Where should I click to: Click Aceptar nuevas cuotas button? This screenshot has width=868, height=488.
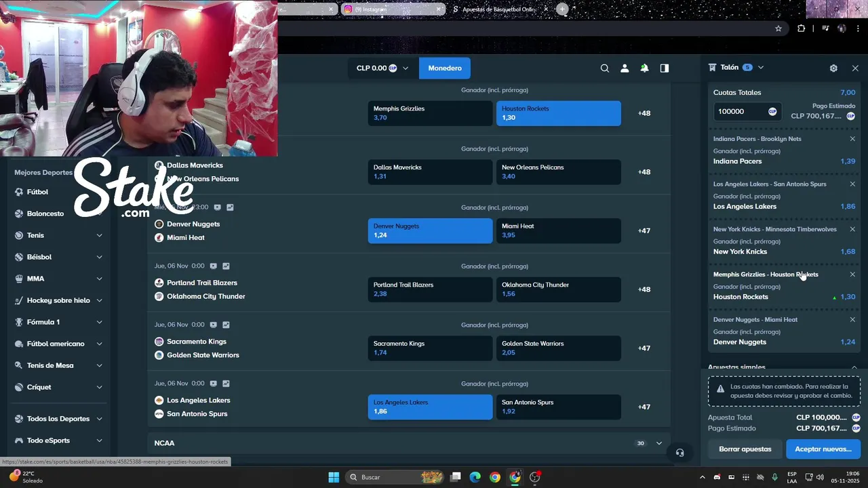(x=823, y=449)
